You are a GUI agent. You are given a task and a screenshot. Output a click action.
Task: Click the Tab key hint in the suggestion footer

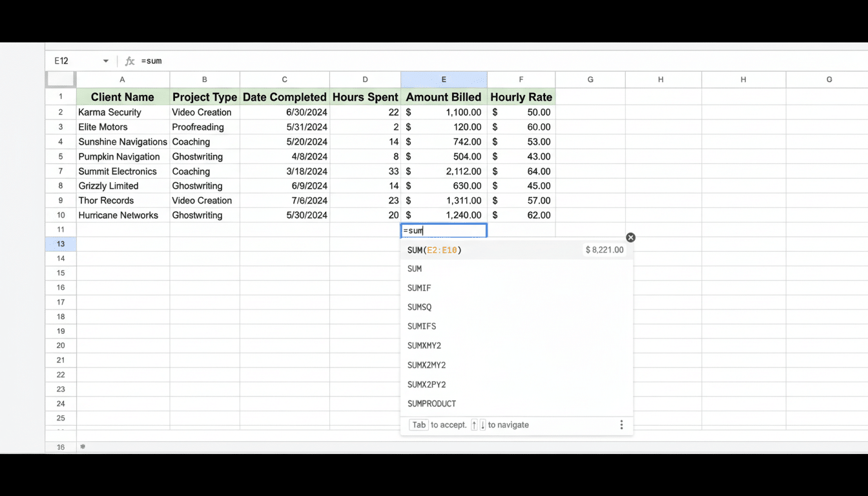point(418,424)
